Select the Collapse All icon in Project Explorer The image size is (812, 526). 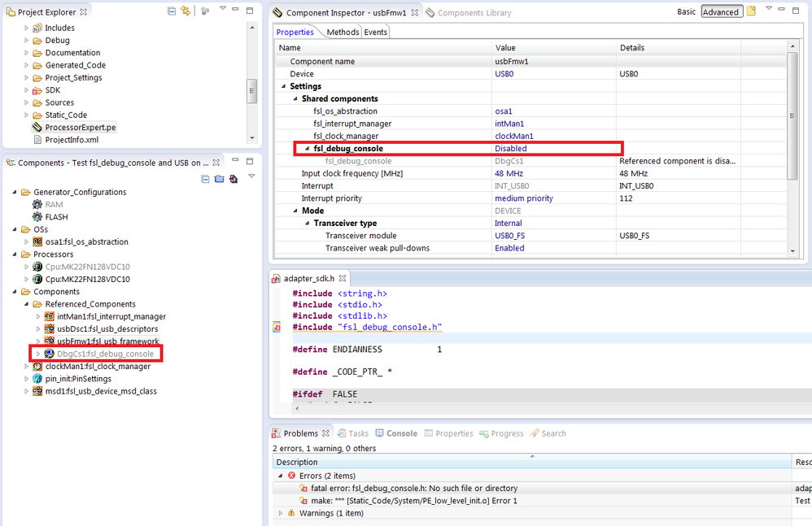pos(172,10)
